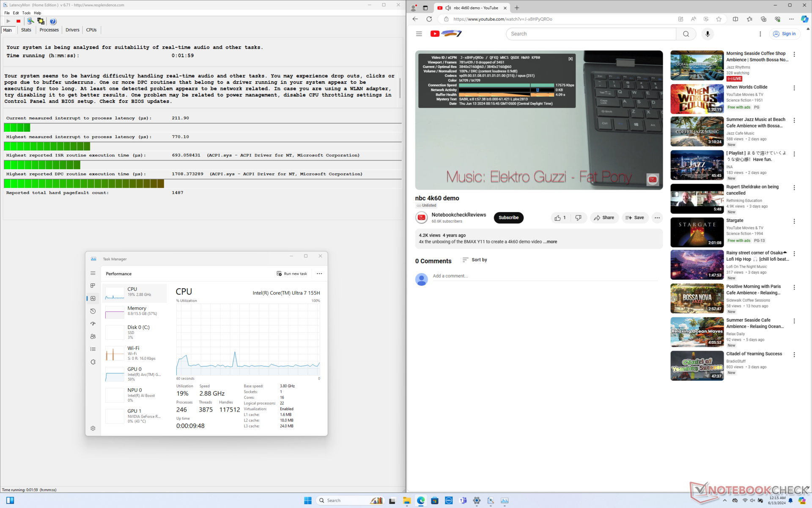Open the Tools menu in LatencyMon
The image size is (812, 508).
pyautogui.click(x=26, y=13)
